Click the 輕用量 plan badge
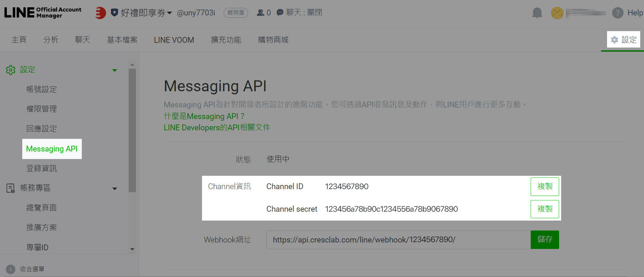Screen dimensions: 644x277 [x=236, y=13]
